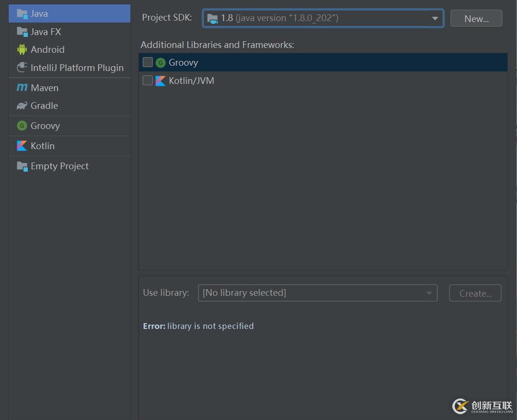The height and width of the screenshot is (420, 517).
Task: Select the Java FX folder icon
Action: tap(22, 32)
